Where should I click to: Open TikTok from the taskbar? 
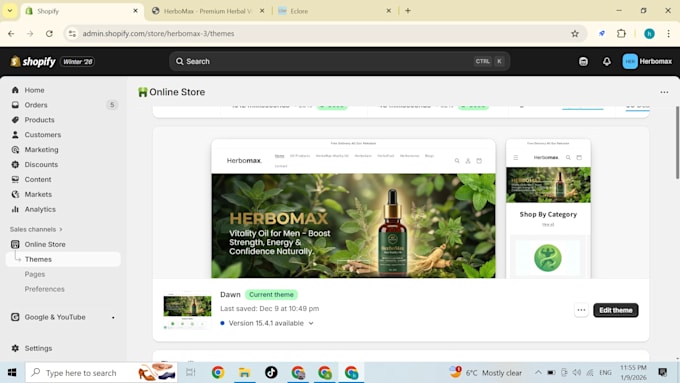click(x=271, y=373)
